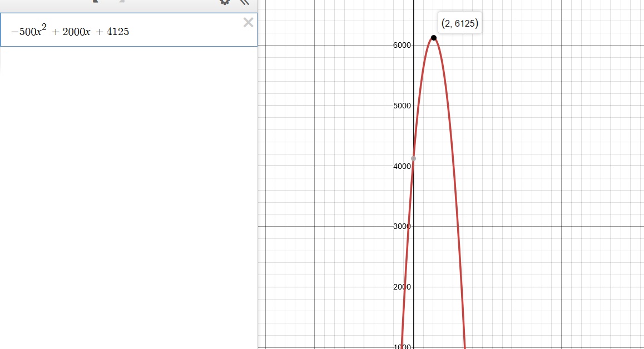The height and width of the screenshot is (349, 644).
Task: Click the redo arrow in expression toolbar
Action: [121, 2]
